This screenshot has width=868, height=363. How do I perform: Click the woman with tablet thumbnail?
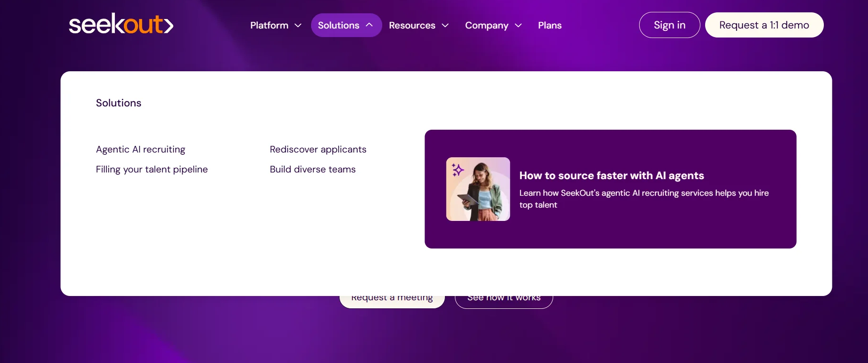click(478, 189)
